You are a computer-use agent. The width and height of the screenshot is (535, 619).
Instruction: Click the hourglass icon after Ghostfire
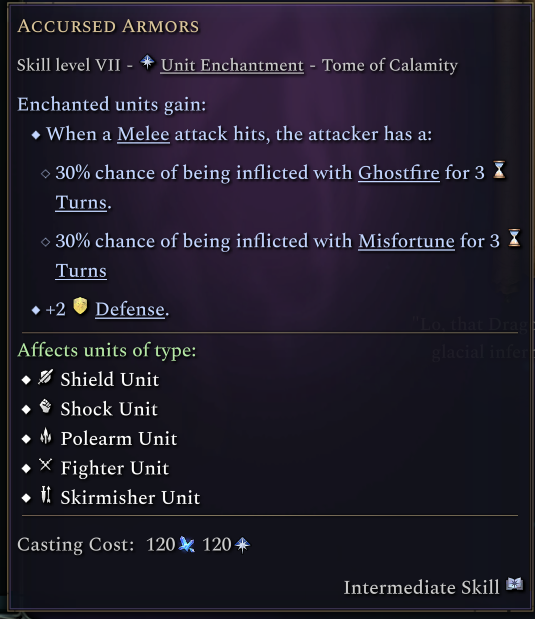point(499,170)
